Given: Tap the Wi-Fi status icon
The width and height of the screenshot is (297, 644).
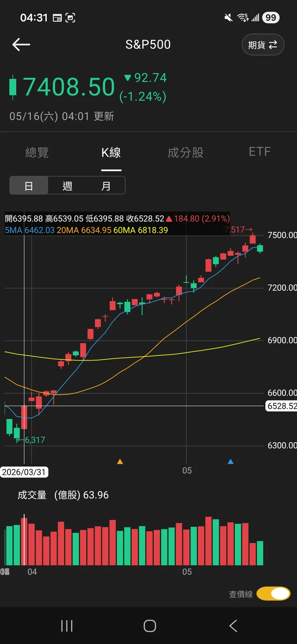Looking at the screenshot, I should 243,17.
